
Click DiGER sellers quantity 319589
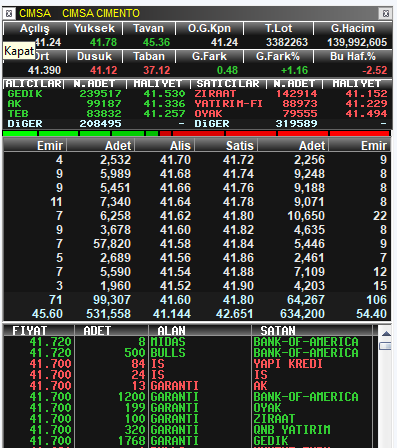(x=296, y=124)
